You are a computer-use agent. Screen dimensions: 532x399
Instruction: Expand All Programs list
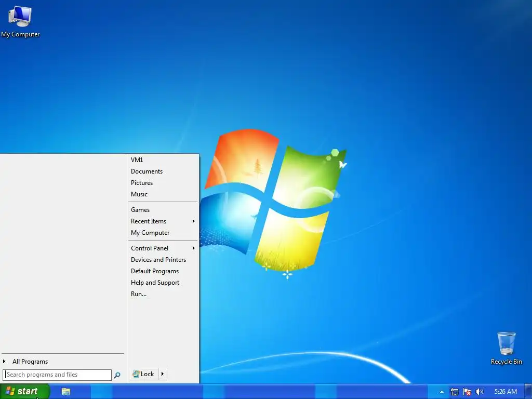(x=30, y=362)
